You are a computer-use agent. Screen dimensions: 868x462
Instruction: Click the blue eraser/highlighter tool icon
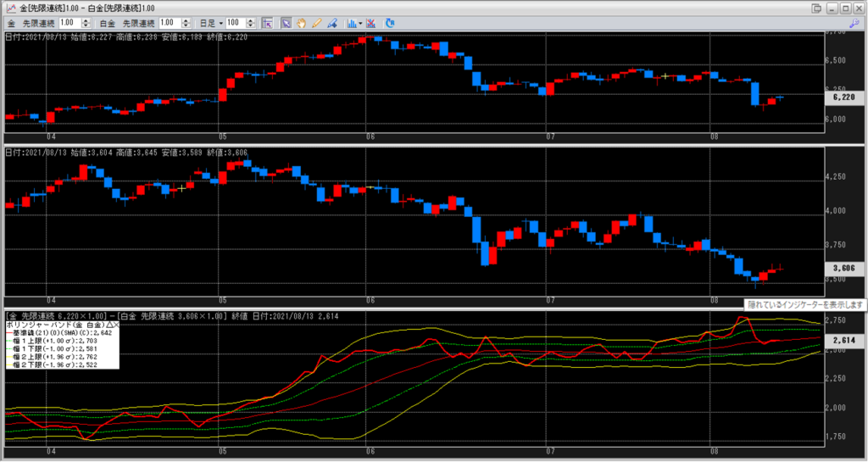331,22
